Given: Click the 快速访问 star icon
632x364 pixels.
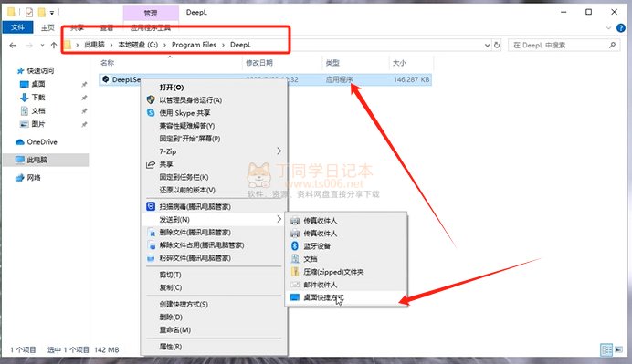Looking at the screenshot, I should [20, 71].
